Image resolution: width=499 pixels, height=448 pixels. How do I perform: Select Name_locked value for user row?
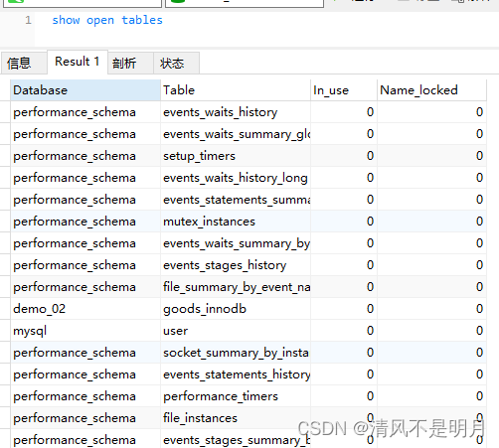(431, 331)
